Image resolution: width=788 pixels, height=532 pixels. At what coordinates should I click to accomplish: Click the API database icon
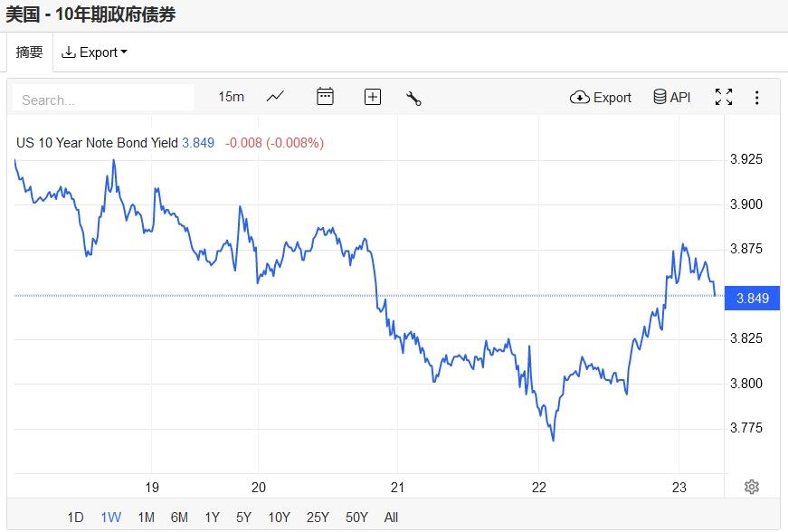pos(672,97)
